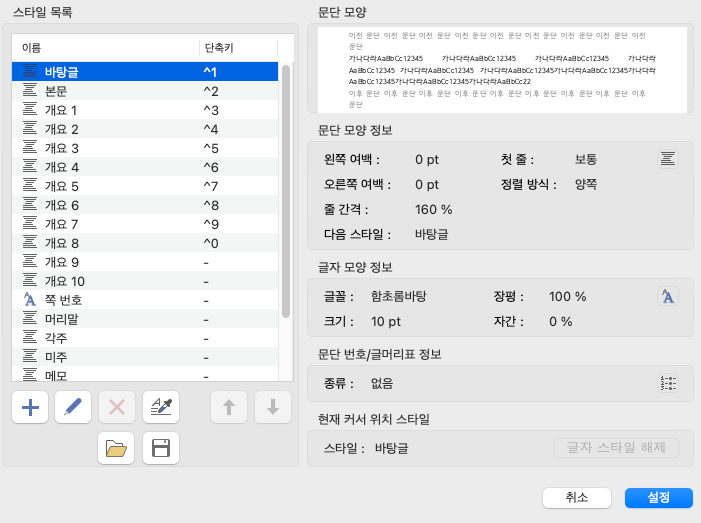Select the 미주 style
Image resolution: width=701 pixels, height=523 pixels.
point(145,357)
